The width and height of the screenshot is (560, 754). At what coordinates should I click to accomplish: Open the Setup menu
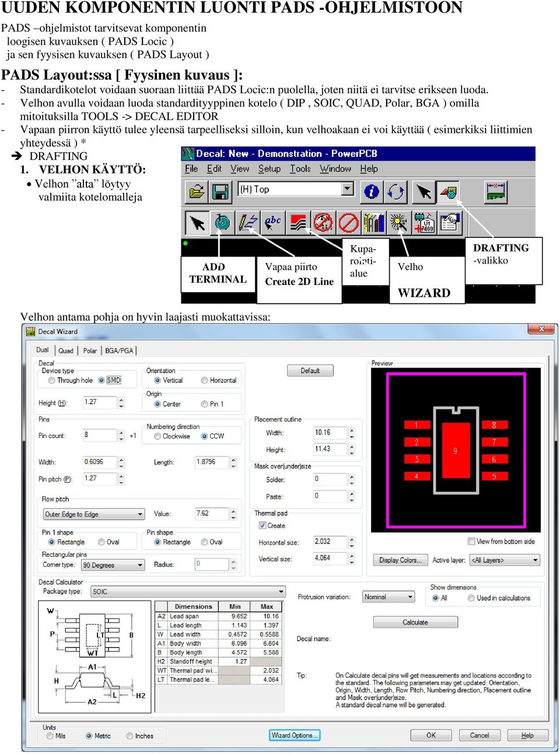(269, 169)
